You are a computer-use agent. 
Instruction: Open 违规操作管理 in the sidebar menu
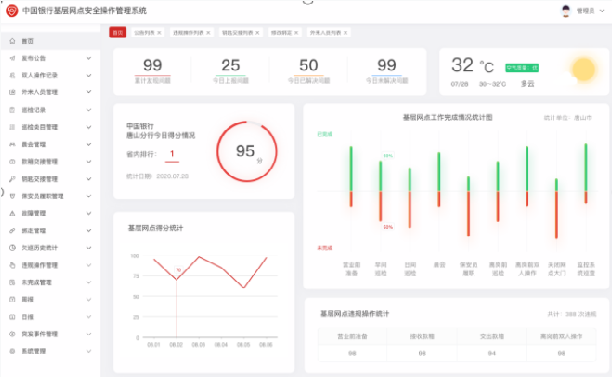pos(50,265)
